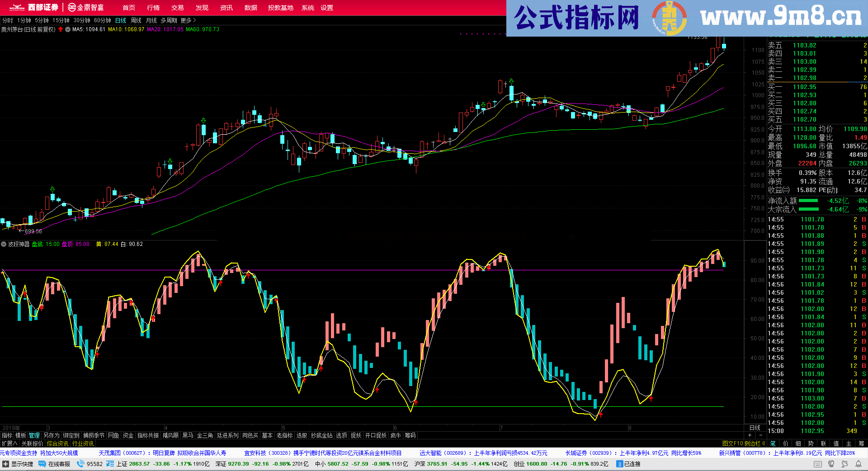This screenshot has height=471, width=868.
Task: Open the chevron dropdown next to 前复权 label
Action: pos(67,30)
